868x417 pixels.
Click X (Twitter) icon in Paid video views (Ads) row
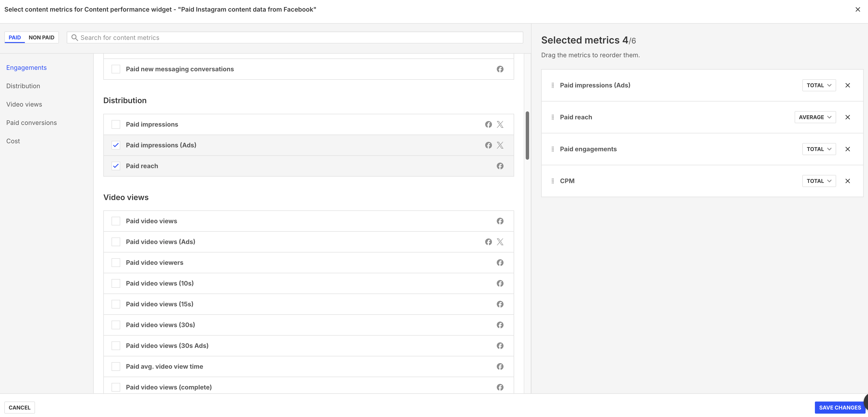coord(500,242)
